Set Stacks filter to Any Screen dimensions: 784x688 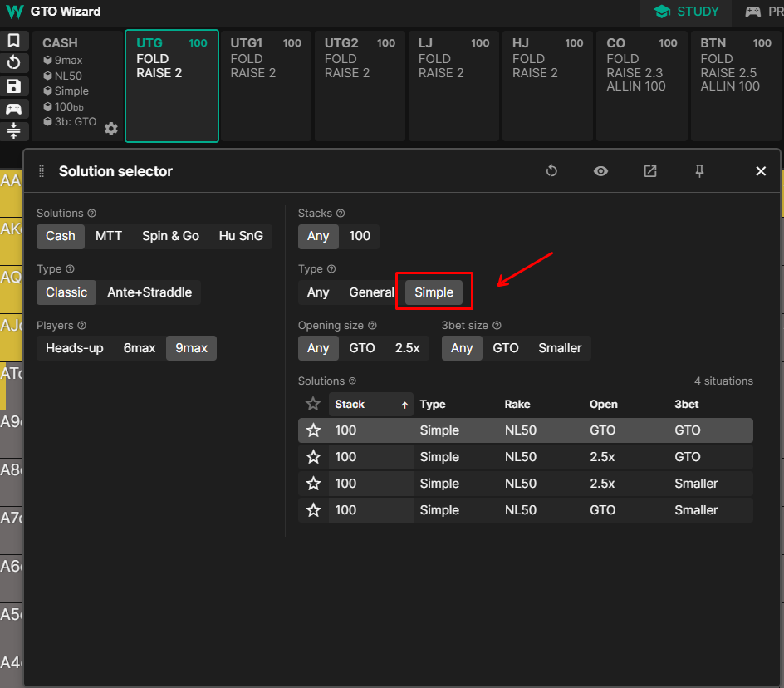pos(318,236)
